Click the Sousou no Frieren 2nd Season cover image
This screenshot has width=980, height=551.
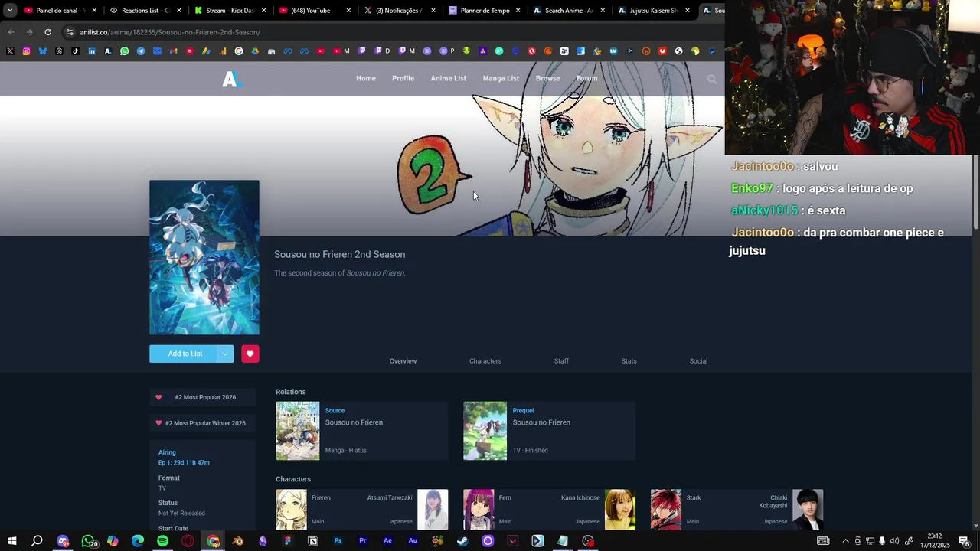[x=204, y=257]
